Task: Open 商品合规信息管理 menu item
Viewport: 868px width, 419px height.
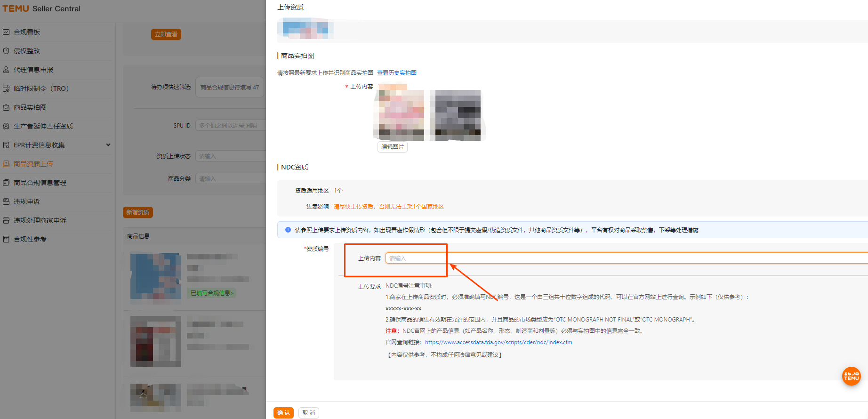Action: (x=40, y=183)
